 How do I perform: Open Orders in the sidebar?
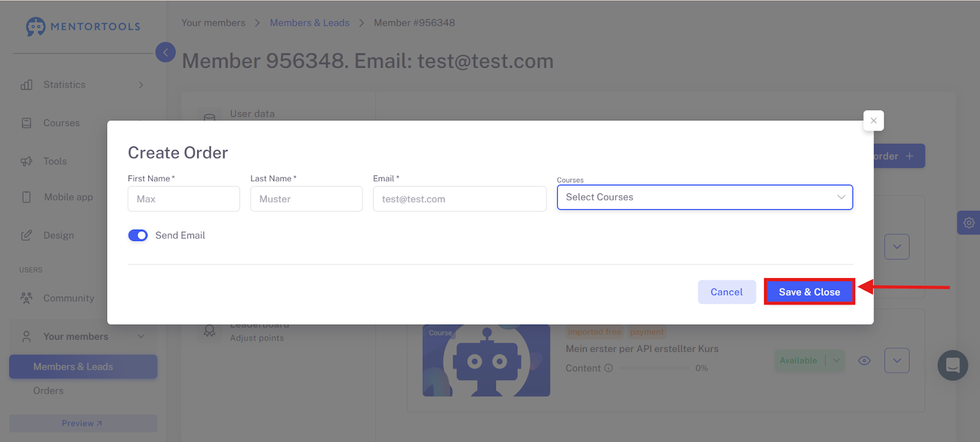48,391
